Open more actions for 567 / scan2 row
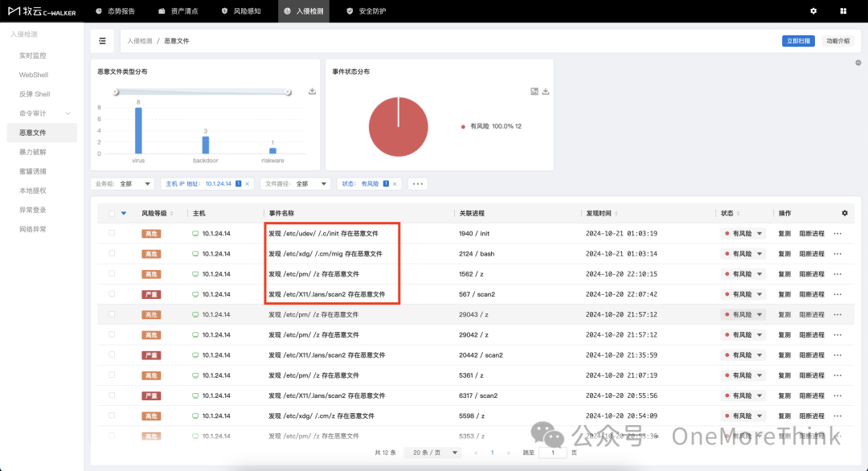Screen dimensions: 868x471 [x=837, y=294]
